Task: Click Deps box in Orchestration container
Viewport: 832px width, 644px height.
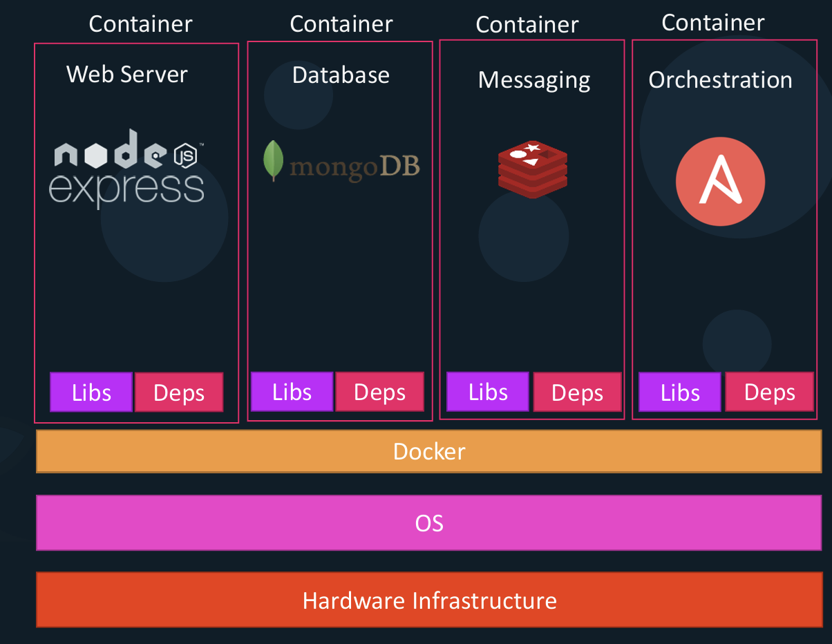Action: pos(769,392)
